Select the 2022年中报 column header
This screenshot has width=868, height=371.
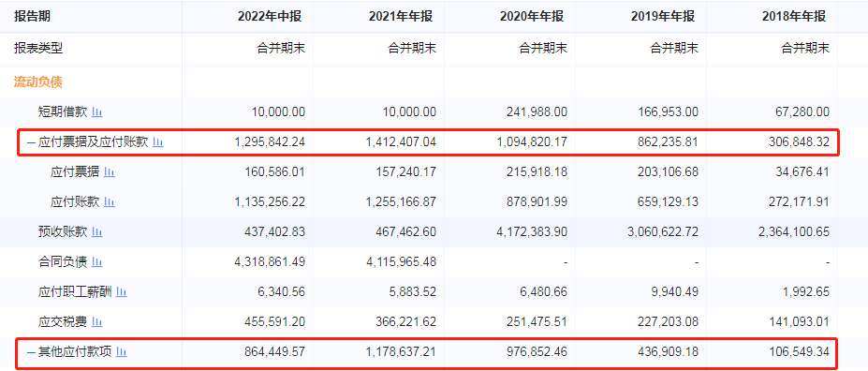[270, 17]
